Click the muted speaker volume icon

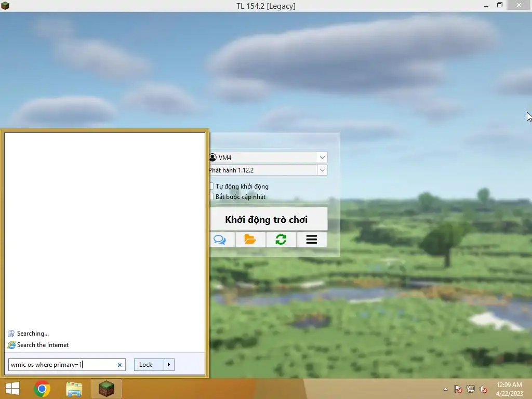pyautogui.click(x=483, y=389)
